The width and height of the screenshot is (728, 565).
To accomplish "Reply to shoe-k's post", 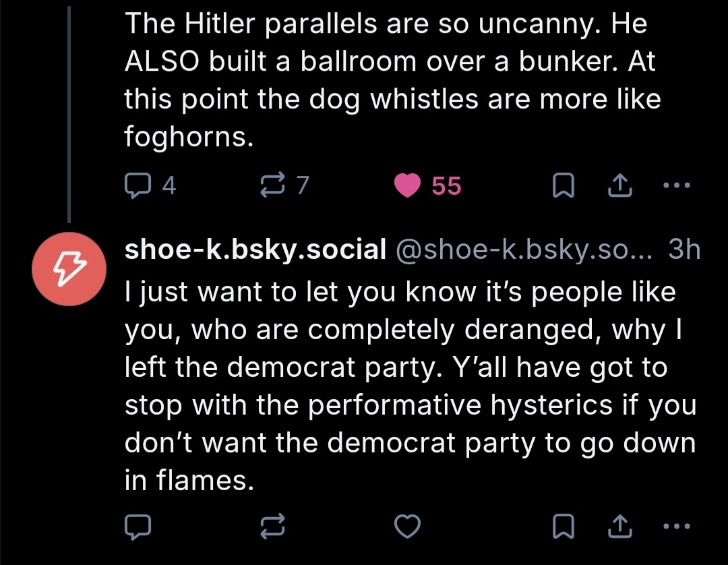I will pyautogui.click(x=137, y=527).
